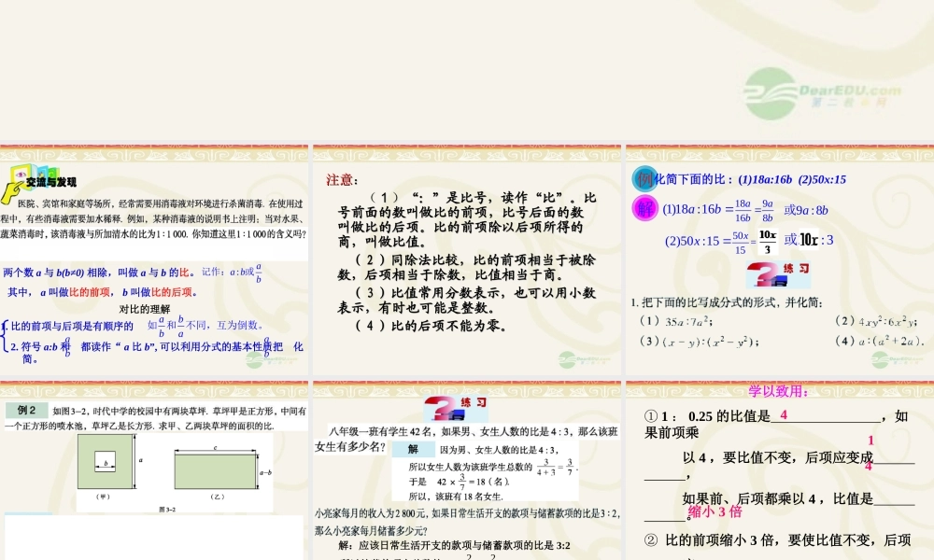This screenshot has width=934, height=560.
Task: Click the blue 例 circle icon
Action: click(x=644, y=178)
